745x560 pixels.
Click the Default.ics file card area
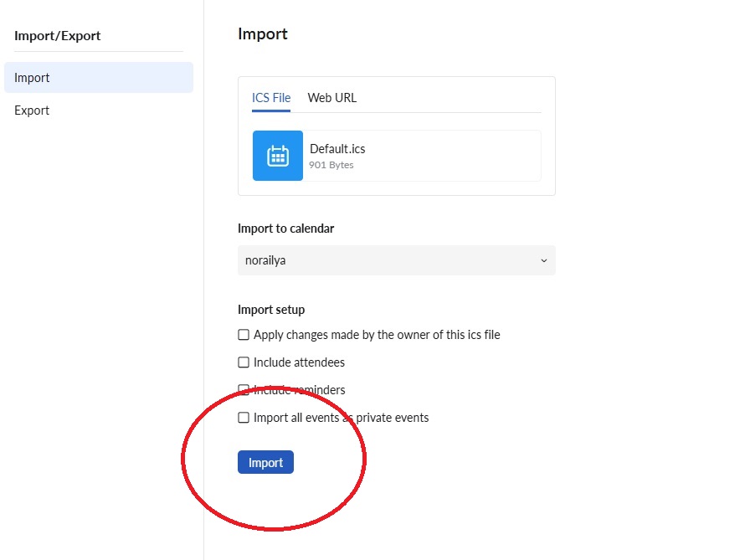click(x=397, y=156)
